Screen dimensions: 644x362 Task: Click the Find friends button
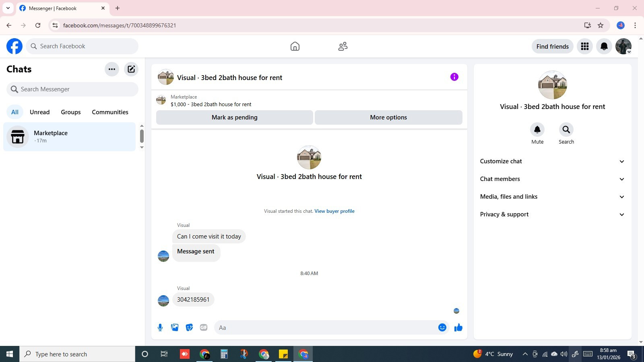tap(553, 46)
